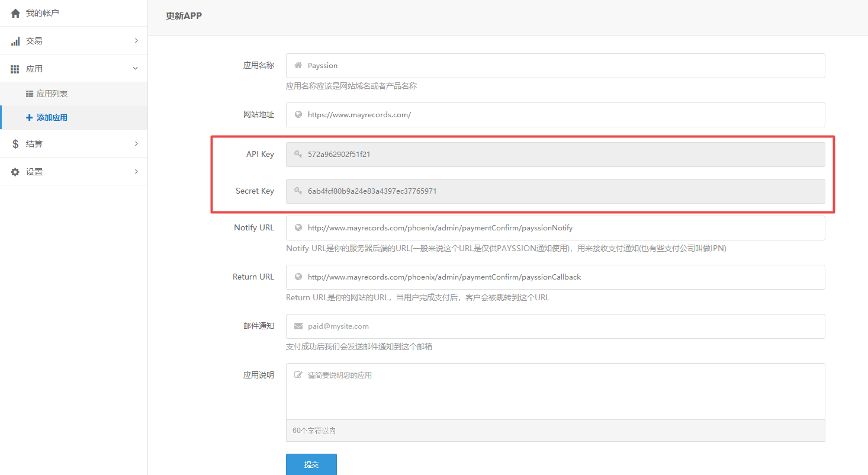The image size is (868, 475).
Task: Click the 网站地址 URL input field
Action: pyautogui.click(x=555, y=115)
